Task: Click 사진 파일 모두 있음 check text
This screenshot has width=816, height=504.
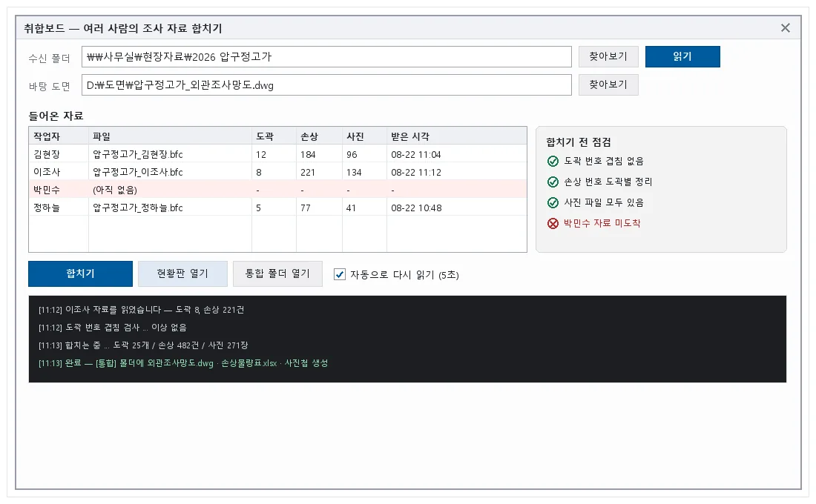Action: 604,203
